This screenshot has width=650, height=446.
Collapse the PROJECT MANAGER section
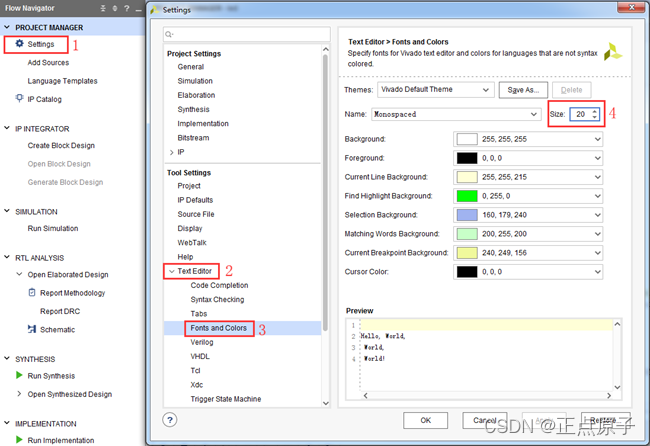[7, 27]
